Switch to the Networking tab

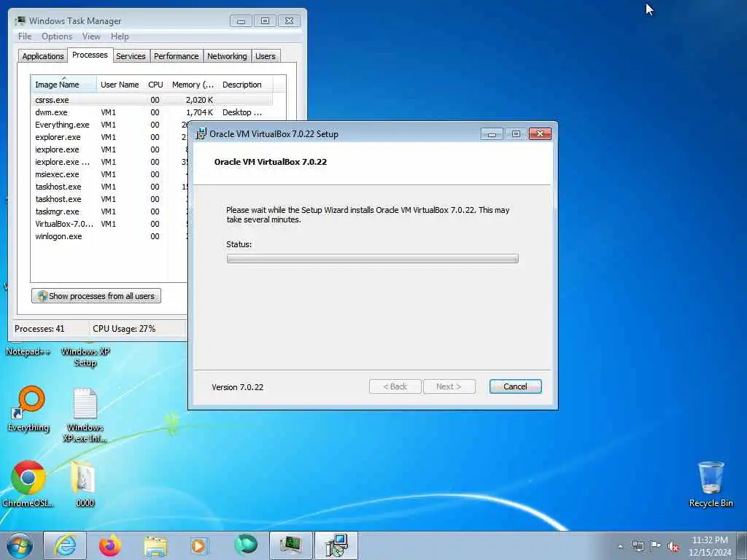tap(227, 56)
